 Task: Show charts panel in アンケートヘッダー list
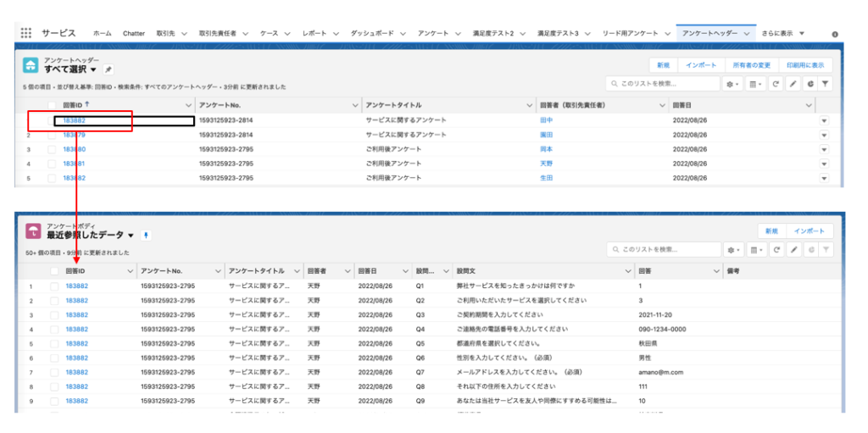tap(810, 84)
